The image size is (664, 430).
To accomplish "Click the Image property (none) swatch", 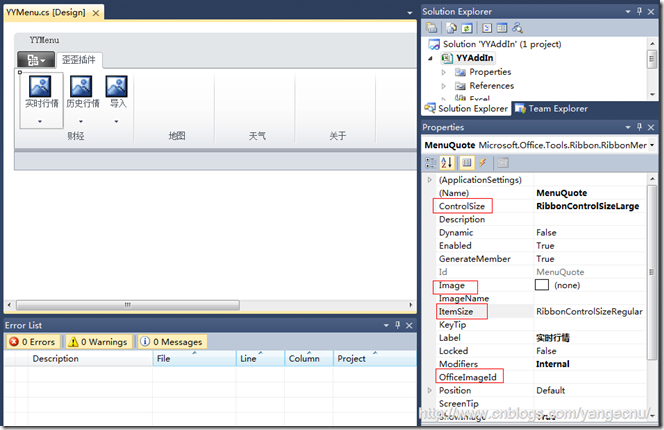I will pyautogui.click(x=542, y=285).
